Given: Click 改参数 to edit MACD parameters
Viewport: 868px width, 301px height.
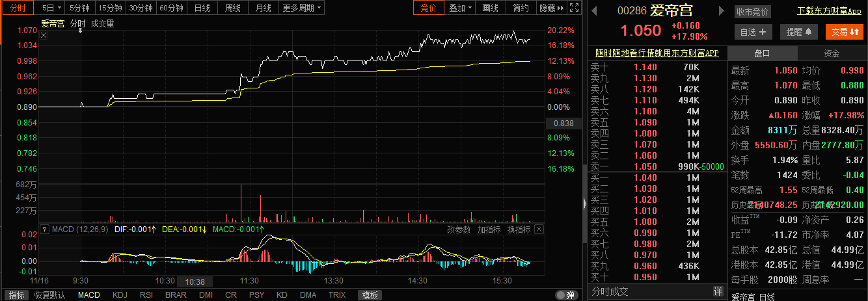Looking at the screenshot, I should pyautogui.click(x=459, y=229).
